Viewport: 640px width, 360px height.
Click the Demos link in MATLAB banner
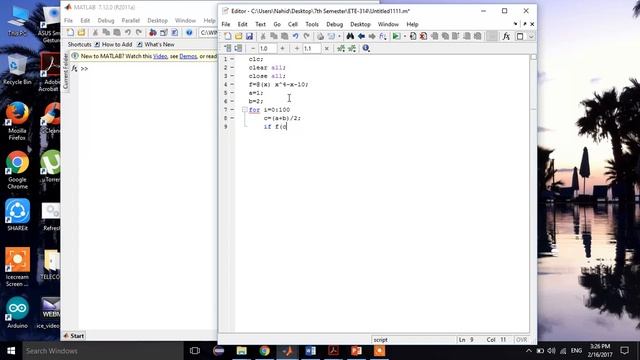click(188, 56)
